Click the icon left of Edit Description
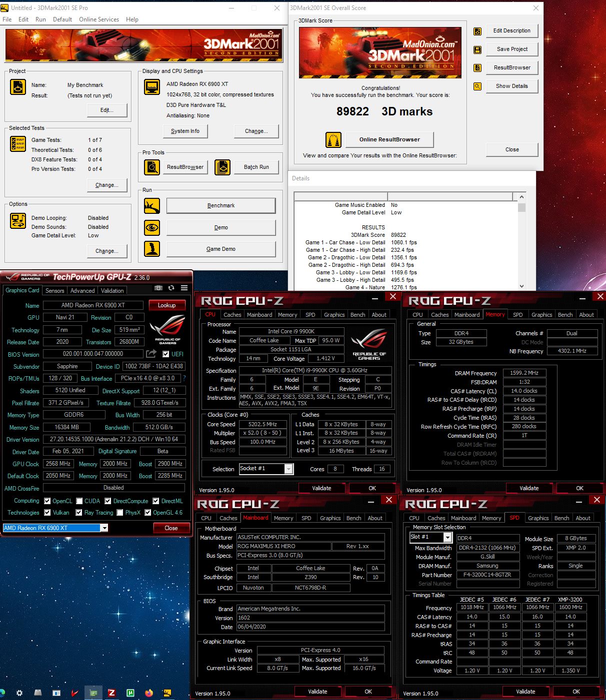Image resolution: width=606 pixels, height=700 pixels. [477, 31]
